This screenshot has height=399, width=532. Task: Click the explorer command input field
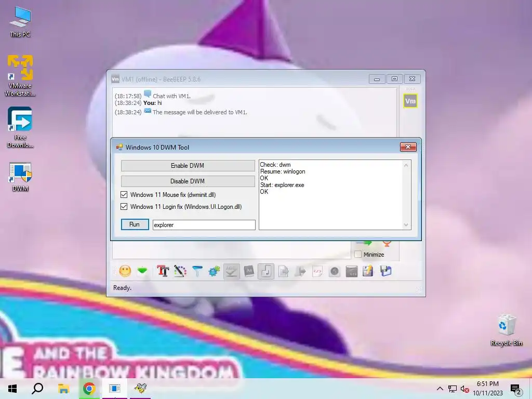[x=204, y=224]
